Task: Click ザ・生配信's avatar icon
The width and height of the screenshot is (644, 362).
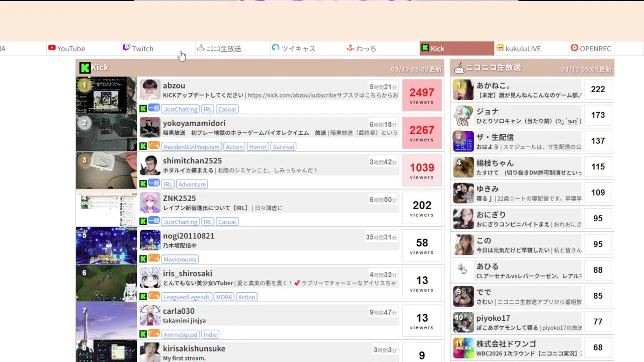Action: coord(463,141)
